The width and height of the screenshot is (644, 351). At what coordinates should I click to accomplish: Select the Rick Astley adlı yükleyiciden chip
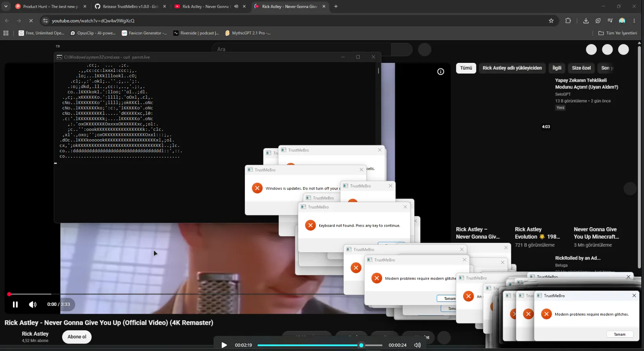(x=512, y=68)
